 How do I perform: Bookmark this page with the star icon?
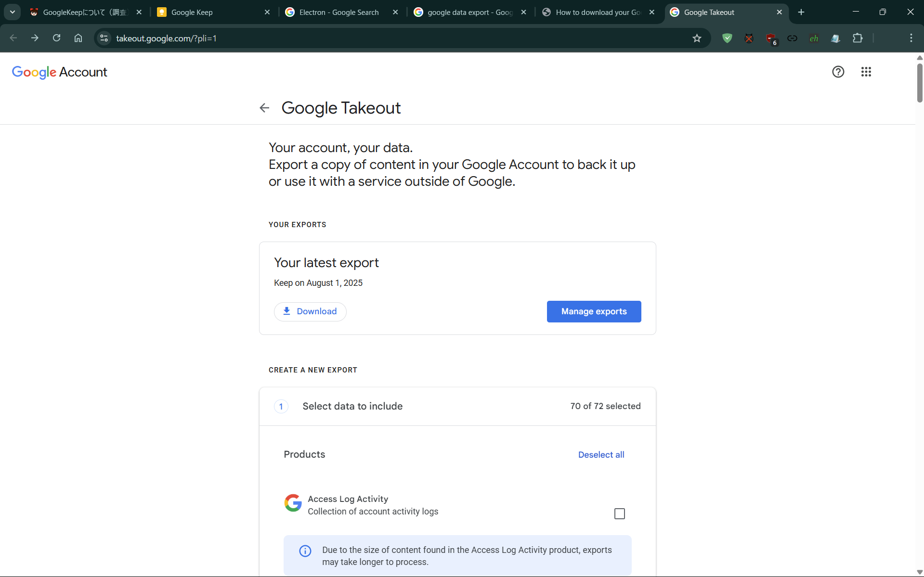[697, 38]
